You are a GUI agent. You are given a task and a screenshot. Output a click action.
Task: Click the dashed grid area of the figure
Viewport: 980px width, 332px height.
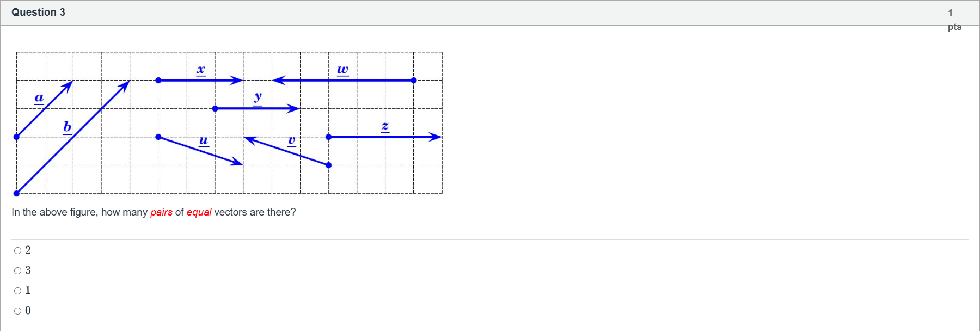[x=229, y=122]
